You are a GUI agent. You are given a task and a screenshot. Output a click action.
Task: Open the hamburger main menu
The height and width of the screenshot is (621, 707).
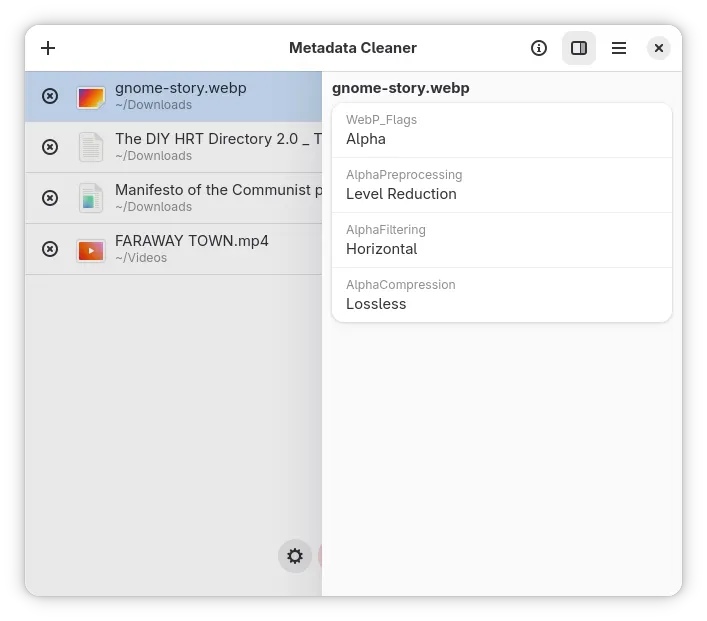point(619,48)
